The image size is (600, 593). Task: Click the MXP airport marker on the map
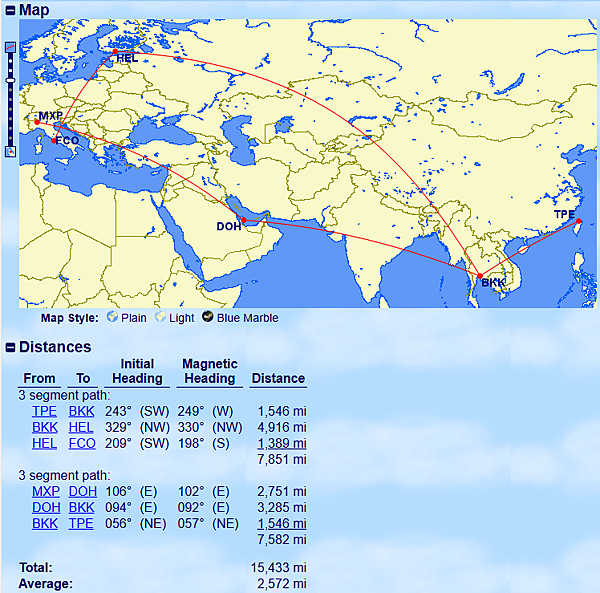pos(37,122)
